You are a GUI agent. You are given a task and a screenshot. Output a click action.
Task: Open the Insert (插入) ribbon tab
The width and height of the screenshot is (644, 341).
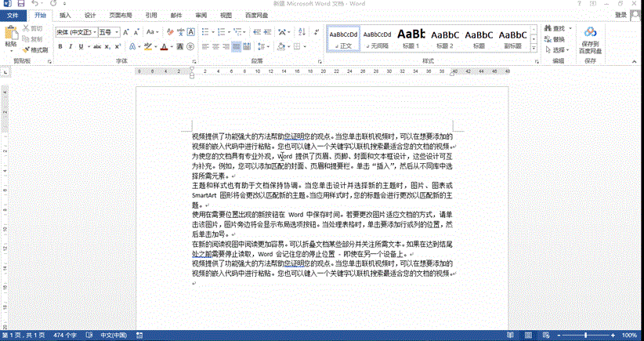[65, 15]
